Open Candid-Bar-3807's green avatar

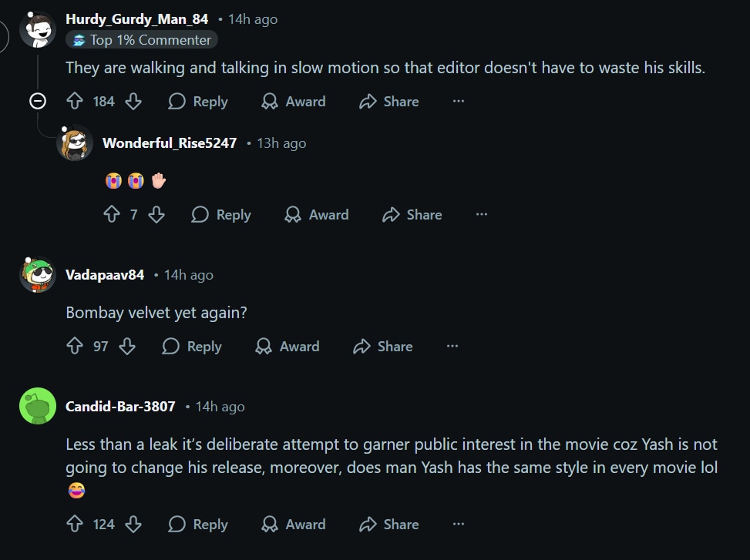point(38,406)
